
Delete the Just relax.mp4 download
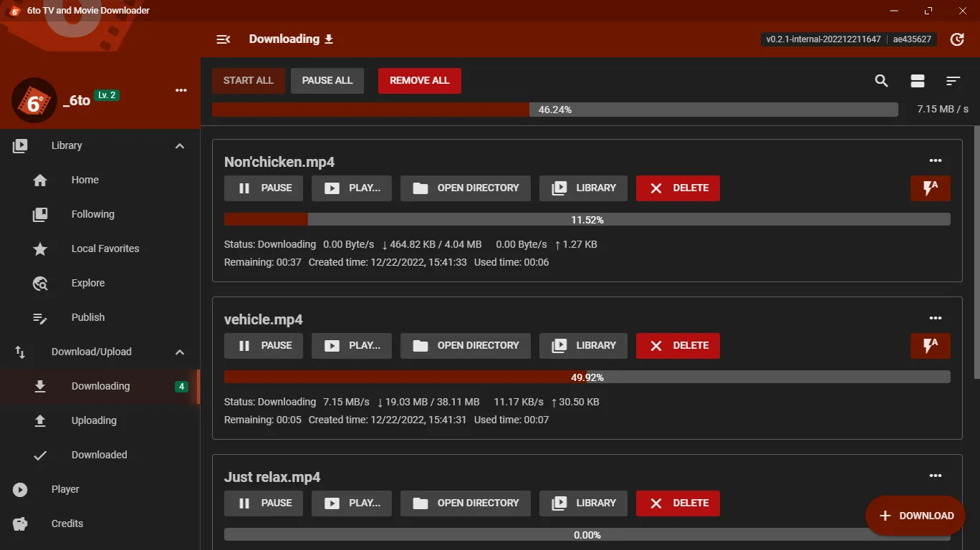click(678, 503)
